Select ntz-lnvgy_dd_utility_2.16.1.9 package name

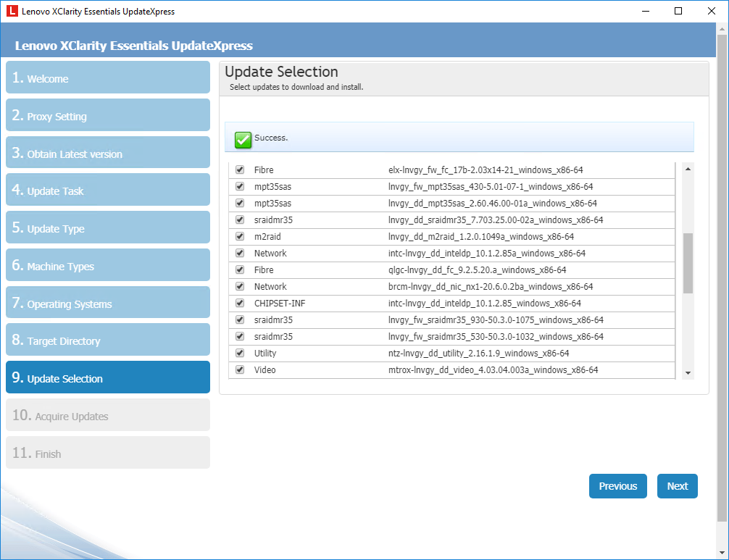tap(478, 353)
